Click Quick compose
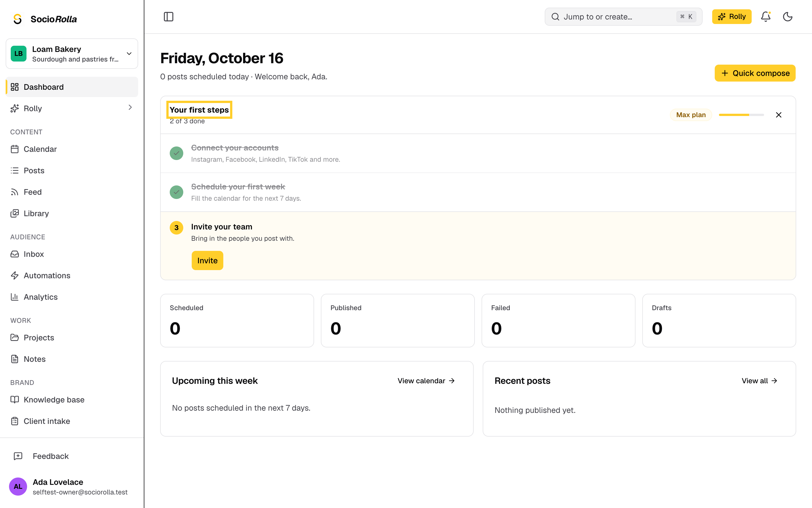The image size is (812, 508). (x=755, y=73)
